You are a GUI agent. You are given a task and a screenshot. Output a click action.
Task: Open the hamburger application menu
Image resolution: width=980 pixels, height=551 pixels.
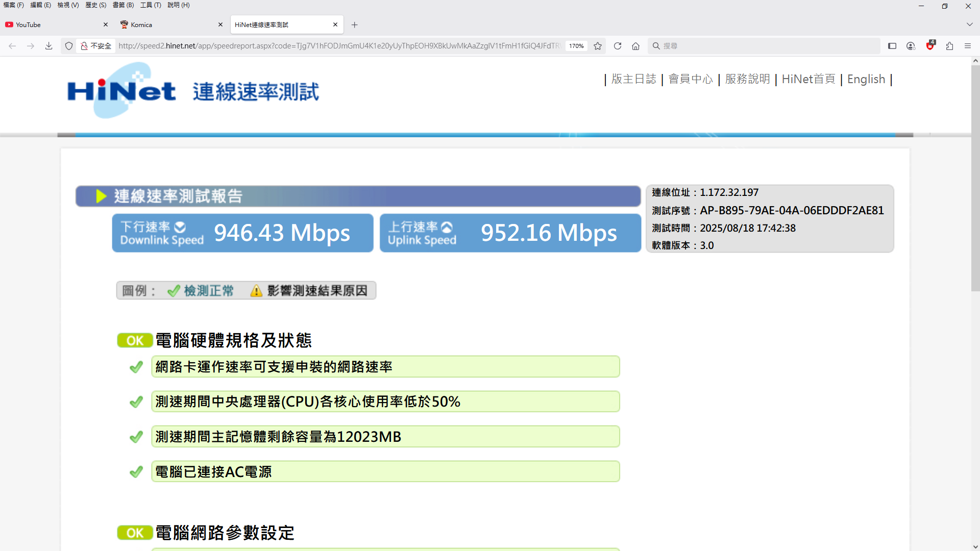968,46
